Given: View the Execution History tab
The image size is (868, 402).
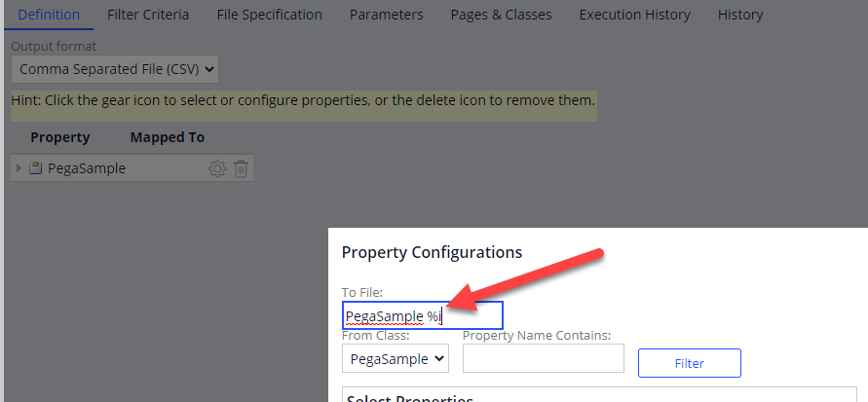Looking at the screenshot, I should point(635,15).
